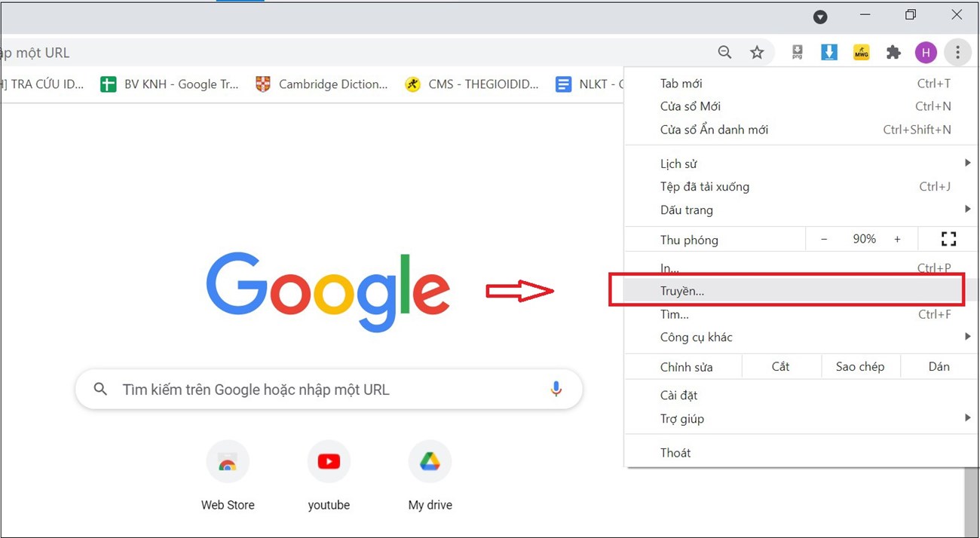Image resolution: width=980 pixels, height=538 pixels.
Task: Bookmark this page with the star icon
Action: (757, 53)
